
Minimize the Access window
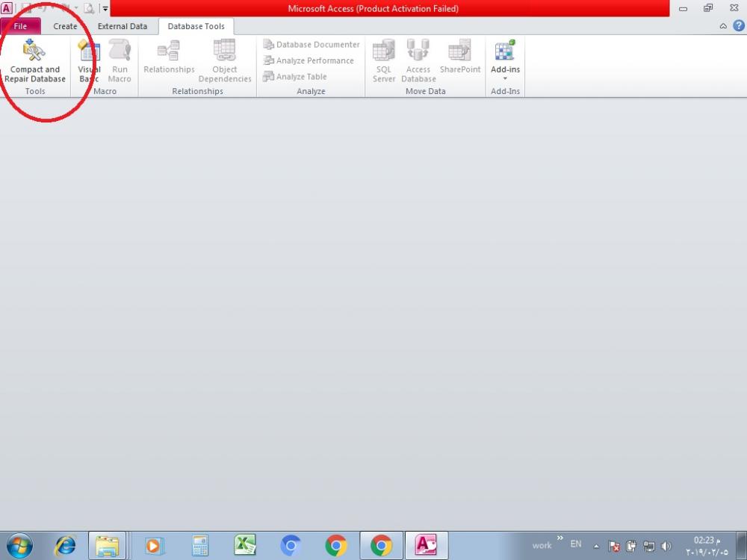[684, 8]
